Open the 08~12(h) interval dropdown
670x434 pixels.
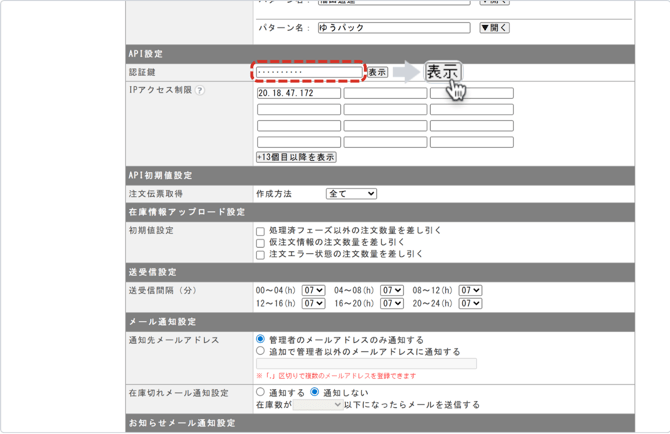click(x=470, y=291)
